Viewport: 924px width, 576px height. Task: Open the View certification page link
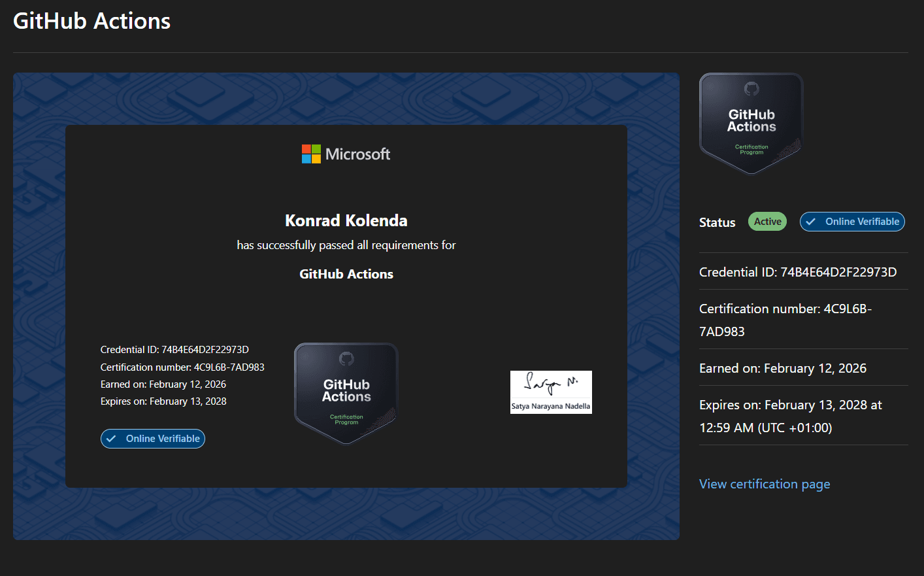(x=765, y=484)
